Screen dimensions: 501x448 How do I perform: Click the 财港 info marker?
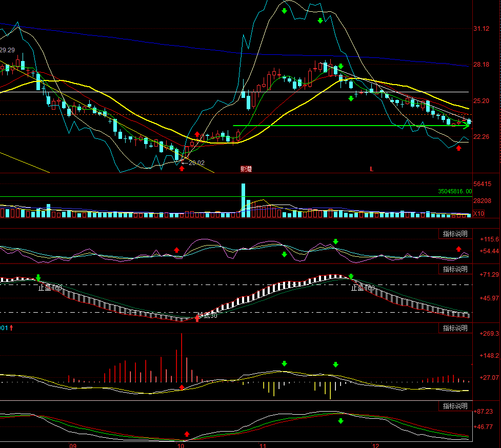coord(246,169)
